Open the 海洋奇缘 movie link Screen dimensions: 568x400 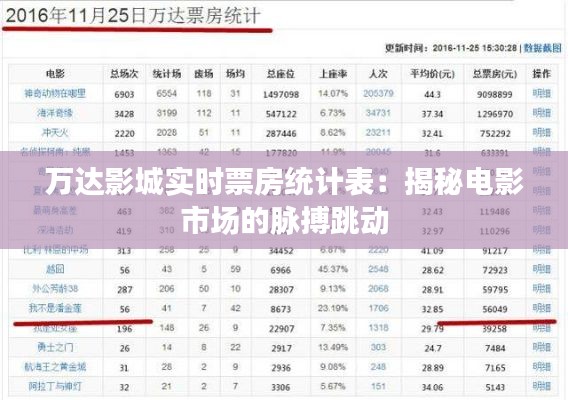click(55, 113)
